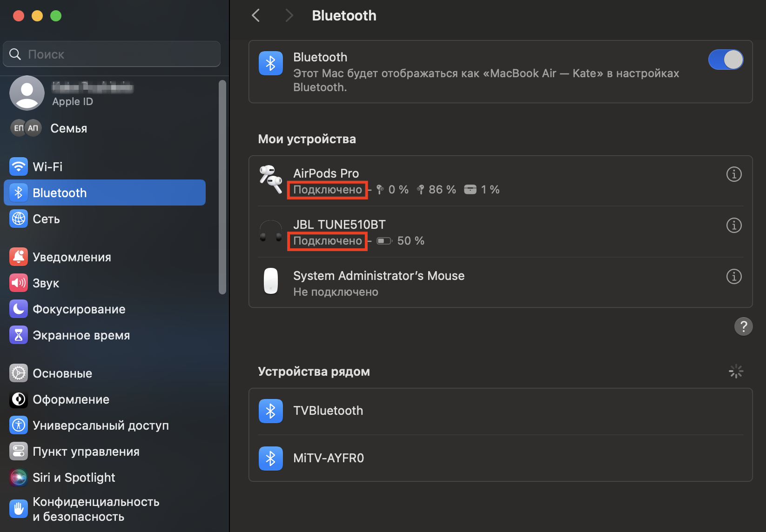Go forward with the right chevron
766x532 pixels.
289,15
